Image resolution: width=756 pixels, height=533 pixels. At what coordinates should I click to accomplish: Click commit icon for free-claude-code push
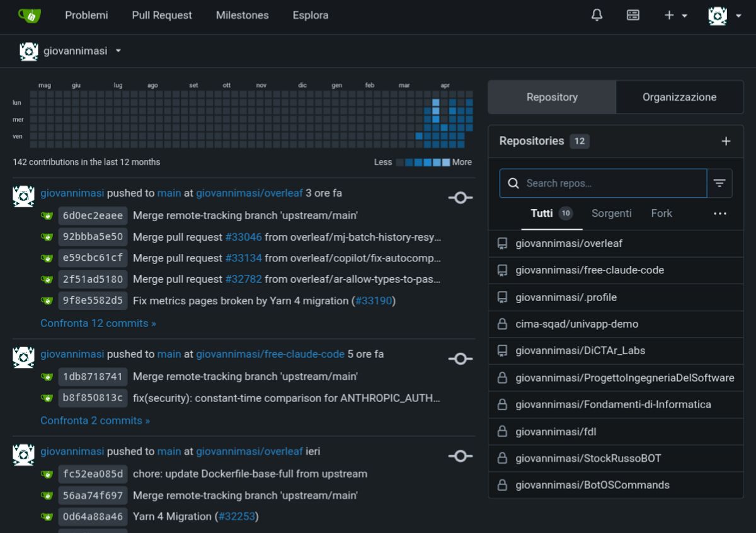click(461, 358)
